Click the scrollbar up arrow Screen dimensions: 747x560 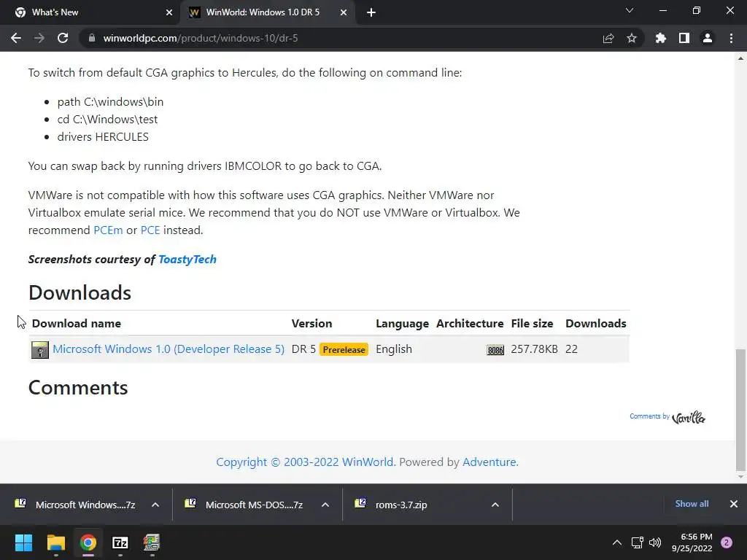[740, 58]
